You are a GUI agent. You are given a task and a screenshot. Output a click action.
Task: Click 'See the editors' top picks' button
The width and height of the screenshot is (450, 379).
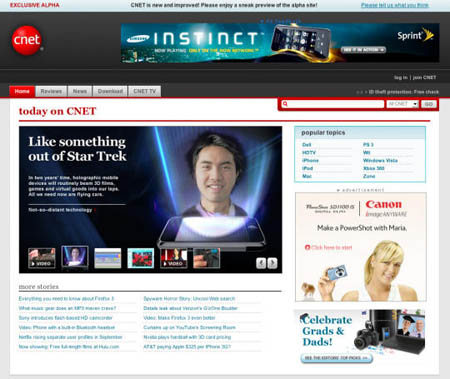click(x=337, y=358)
